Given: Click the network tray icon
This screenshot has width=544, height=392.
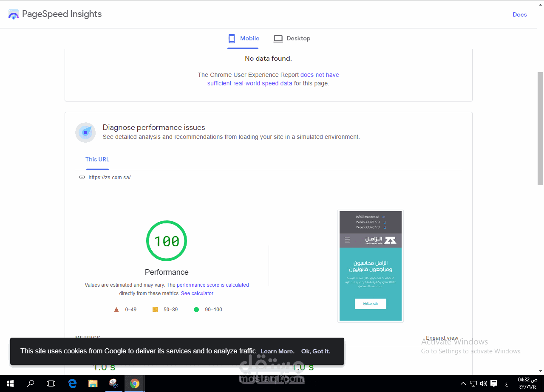Looking at the screenshot, I should coord(473,384).
